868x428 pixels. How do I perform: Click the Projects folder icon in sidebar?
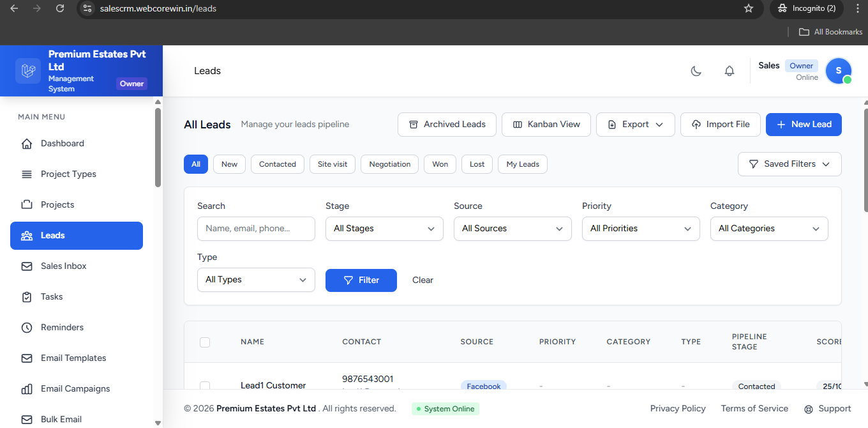[x=27, y=205]
